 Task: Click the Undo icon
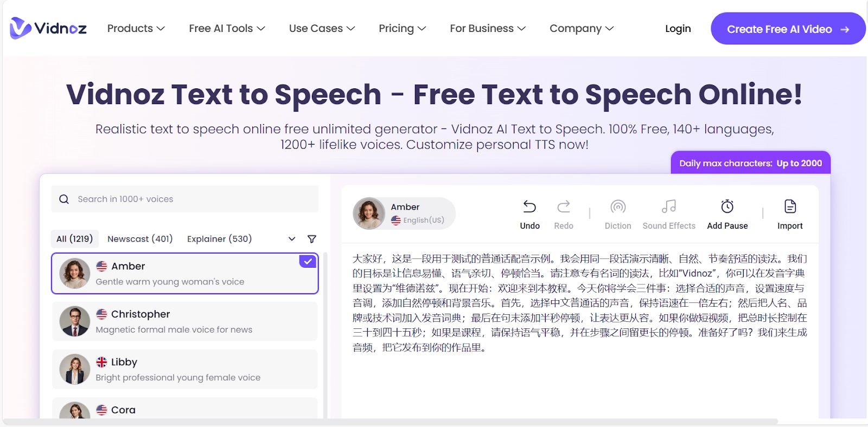(529, 206)
